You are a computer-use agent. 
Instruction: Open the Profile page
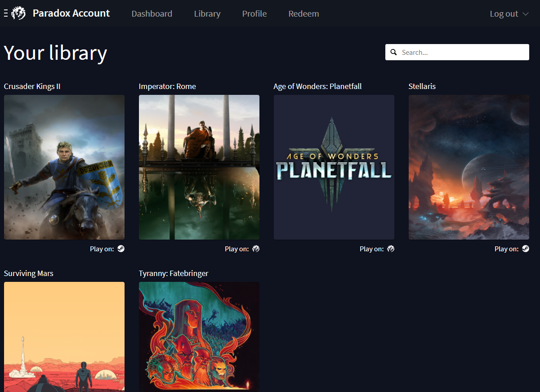[254, 13]
